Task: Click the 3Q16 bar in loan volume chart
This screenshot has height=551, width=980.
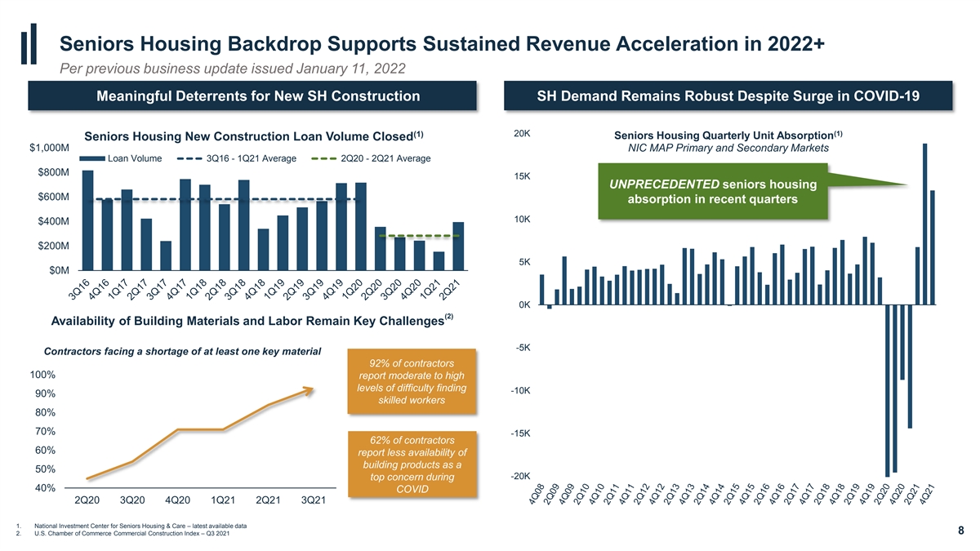Action: click(x=87, y=220)
